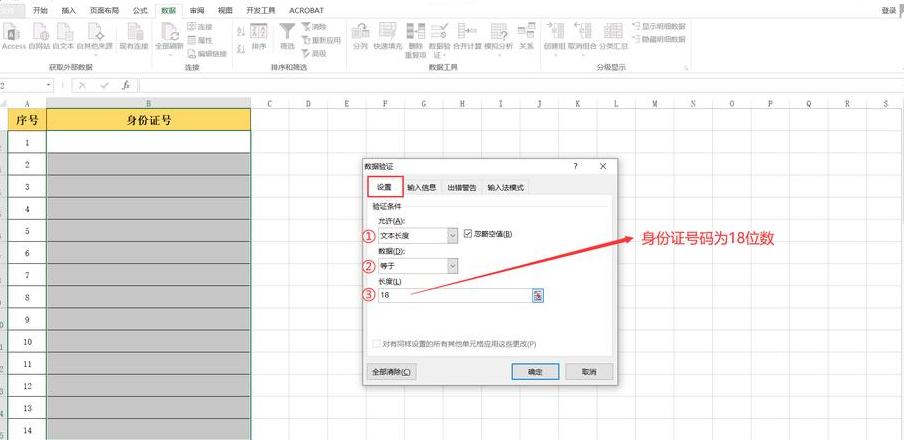Click 登录 (Sign in) at top right

(x=888, y=10)
